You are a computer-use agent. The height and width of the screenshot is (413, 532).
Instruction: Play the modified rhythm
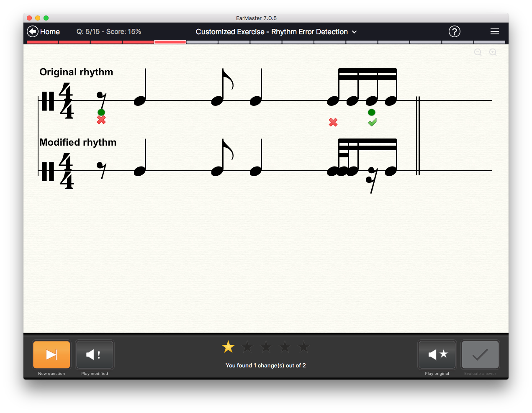tap(95, 354)
